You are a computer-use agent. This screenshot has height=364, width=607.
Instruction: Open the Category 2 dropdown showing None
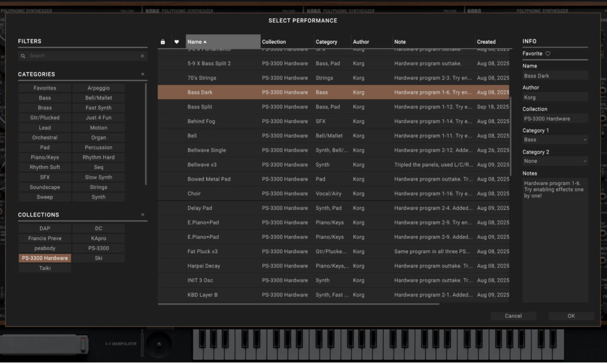pos(555,161)
